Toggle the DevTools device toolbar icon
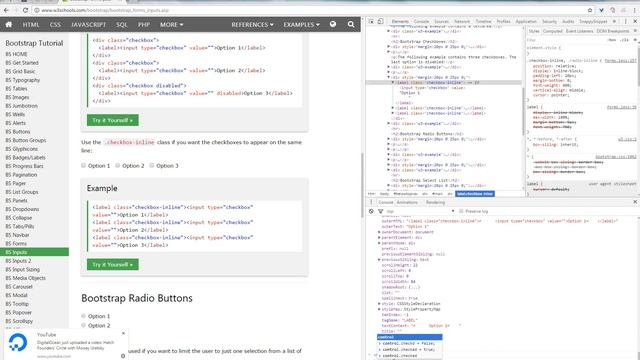 [x=380, y=21]
